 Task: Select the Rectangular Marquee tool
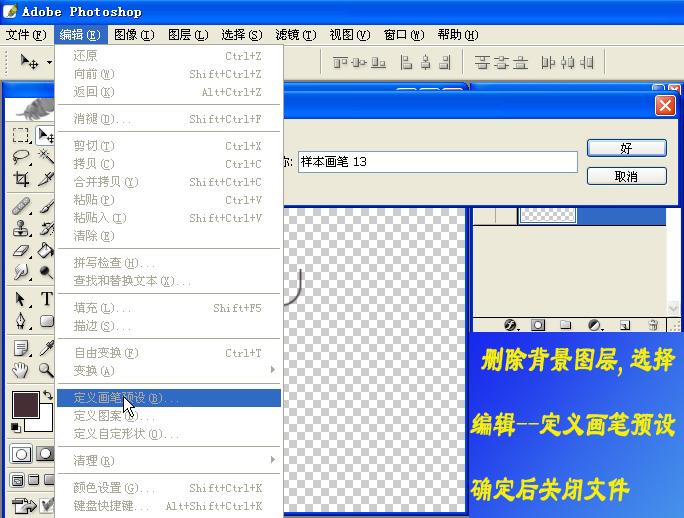21,135
